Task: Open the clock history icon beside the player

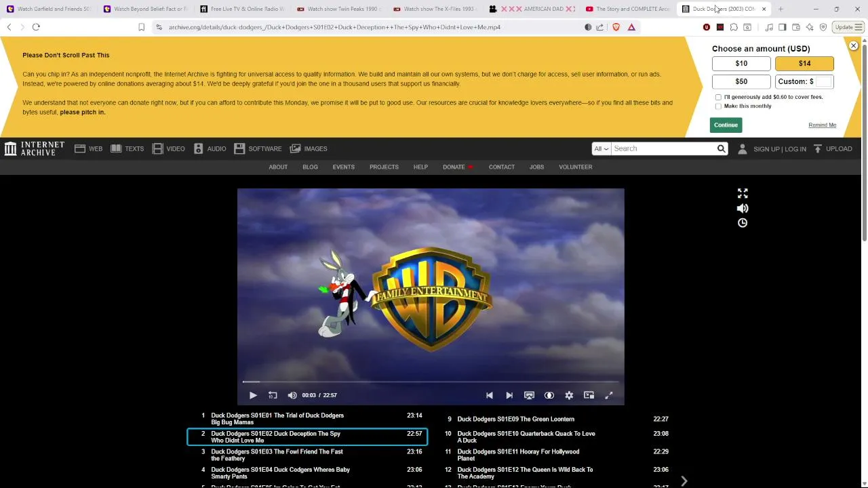Action: tap(743, 223)
